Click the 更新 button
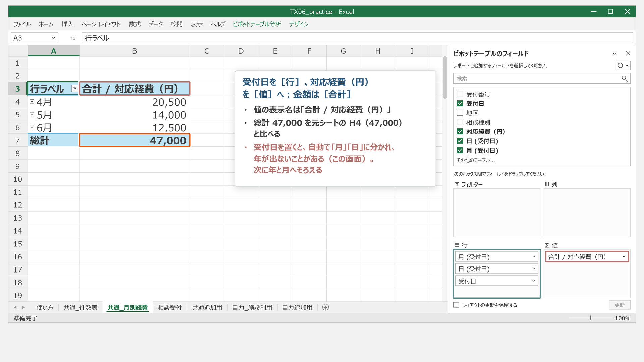 pyautogui.click(x=620, y=305)
